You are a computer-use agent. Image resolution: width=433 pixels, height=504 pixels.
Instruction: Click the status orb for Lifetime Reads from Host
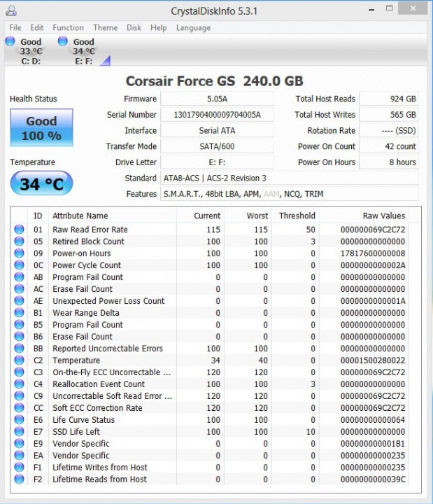[20, 479]
